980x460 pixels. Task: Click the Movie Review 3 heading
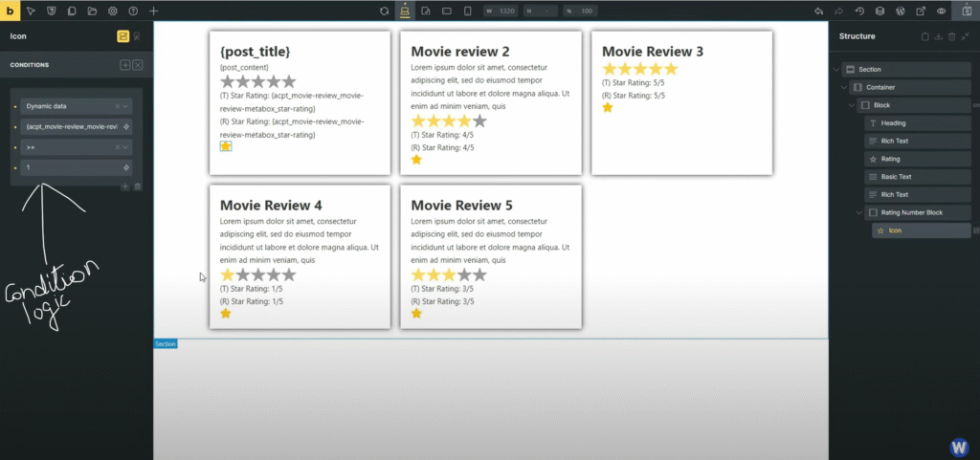click(653, 52)
